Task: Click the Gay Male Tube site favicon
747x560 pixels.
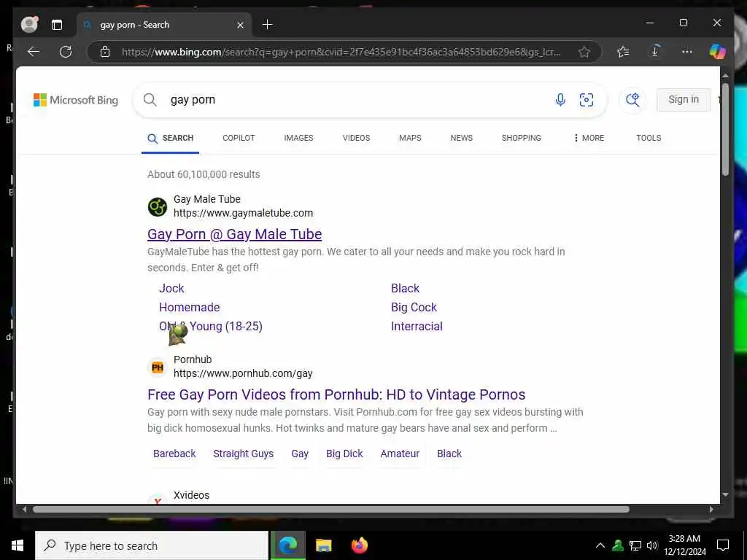Action: coord(158,206)
